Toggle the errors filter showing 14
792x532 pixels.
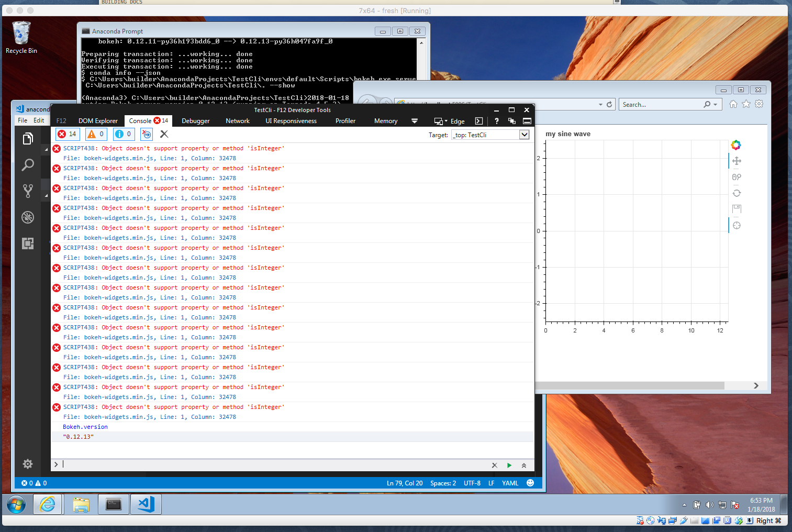pyautogui.click(x=68, y=134)
